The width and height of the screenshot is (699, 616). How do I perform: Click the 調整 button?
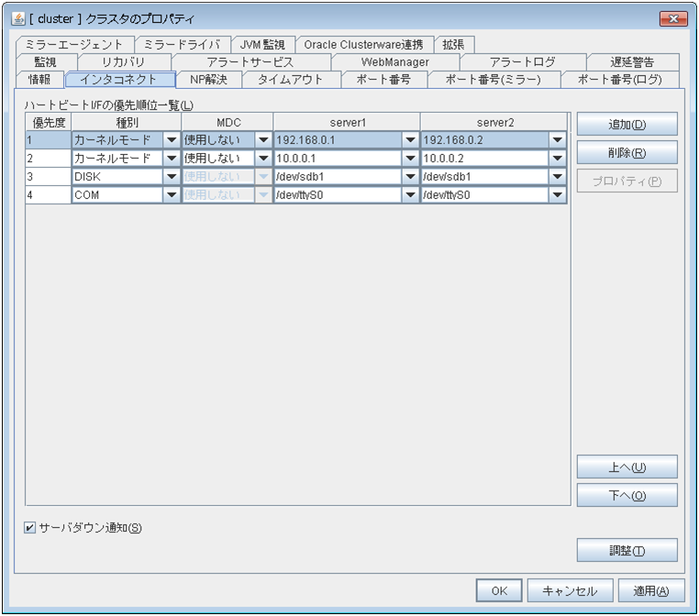(x=627, y=550)
